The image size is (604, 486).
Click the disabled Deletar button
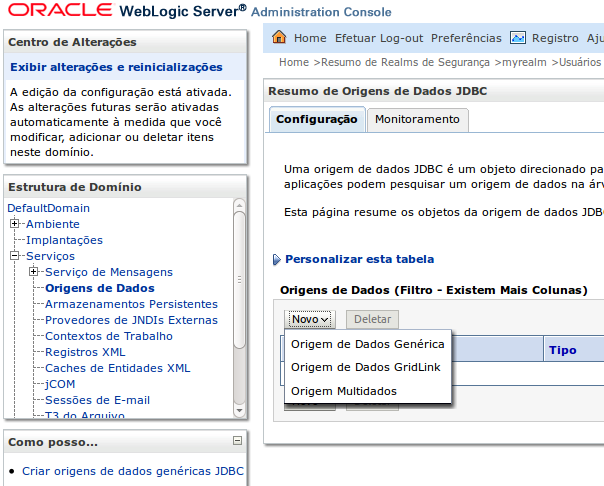(x=372, y=319)
